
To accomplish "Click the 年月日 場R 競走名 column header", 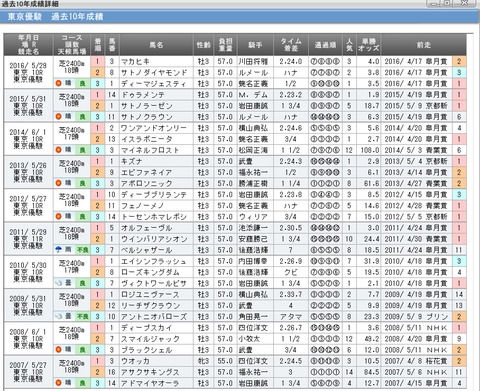I will (28, 45).
